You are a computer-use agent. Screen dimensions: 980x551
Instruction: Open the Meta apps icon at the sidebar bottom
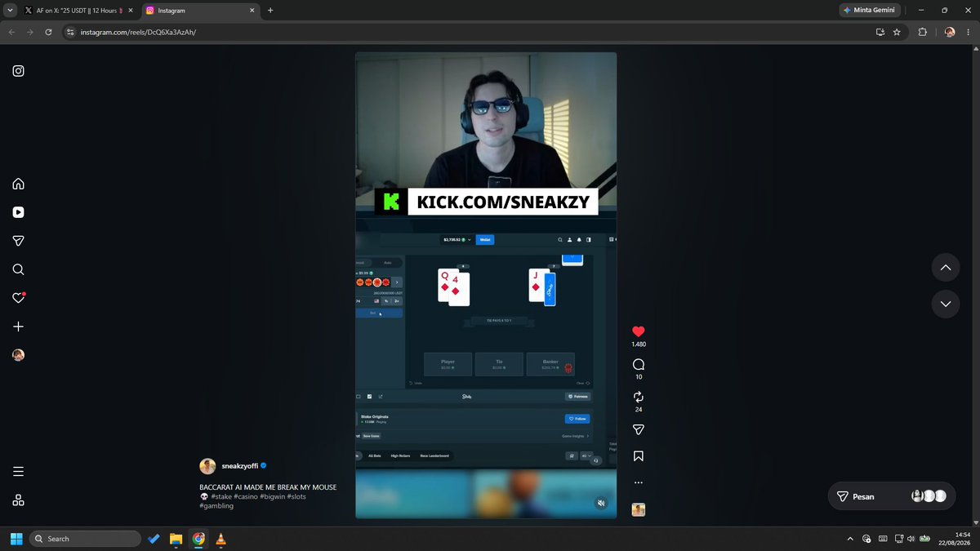click(18, 500)
